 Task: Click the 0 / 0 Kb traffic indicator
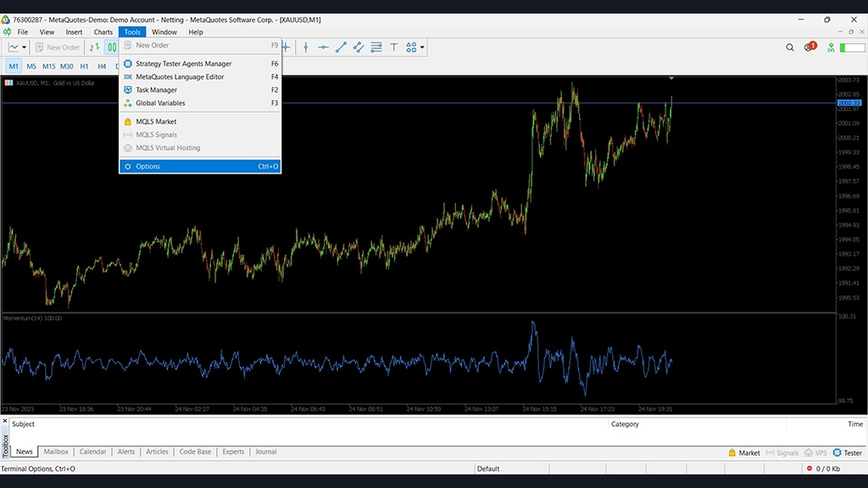point(824,469)
